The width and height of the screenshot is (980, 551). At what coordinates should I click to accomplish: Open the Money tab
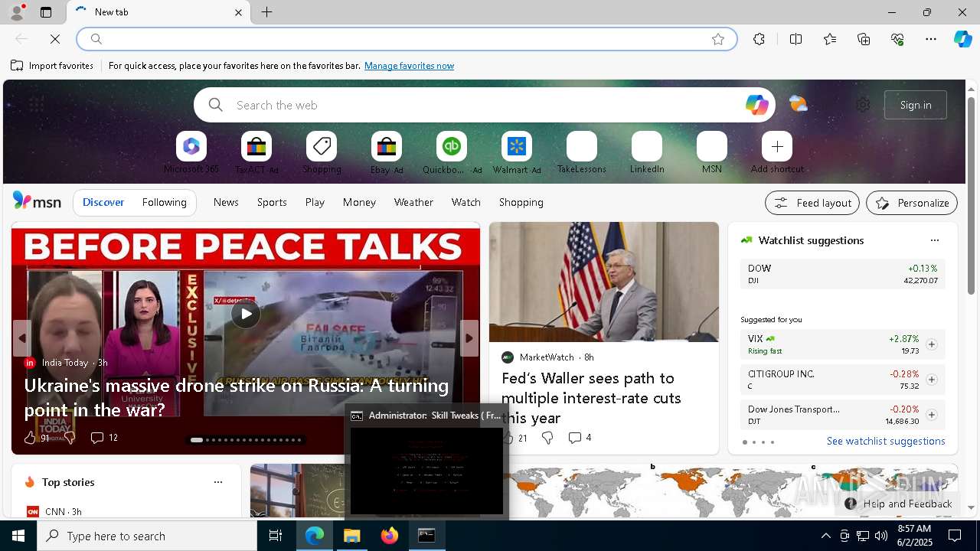pos(359,202)
